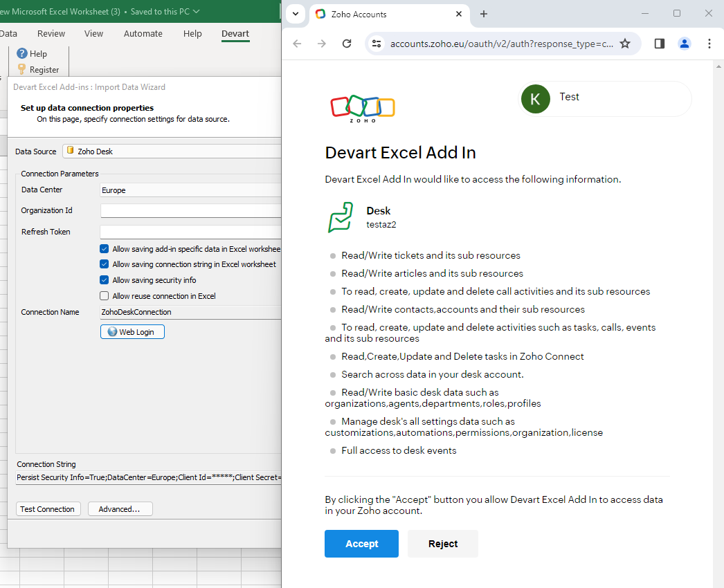724x588 pixels.
Task: Click the green Desk app icon
Action: coord(340,218)
